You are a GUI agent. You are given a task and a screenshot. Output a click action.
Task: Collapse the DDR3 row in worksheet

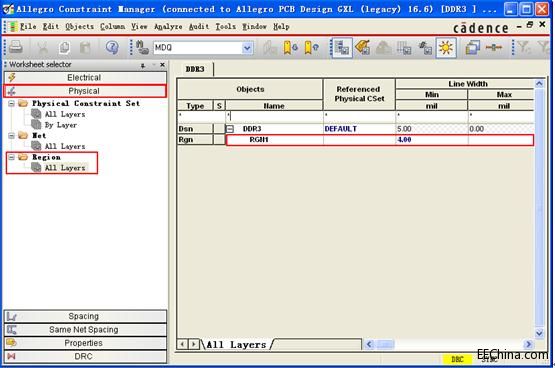(230, 129)
